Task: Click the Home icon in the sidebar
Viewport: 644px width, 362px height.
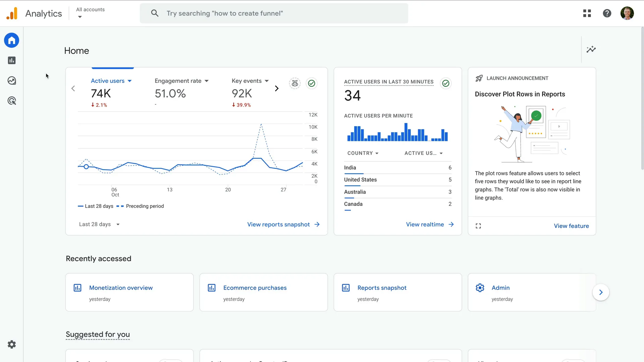Action: pyautogui.click(x=12, y=40)
